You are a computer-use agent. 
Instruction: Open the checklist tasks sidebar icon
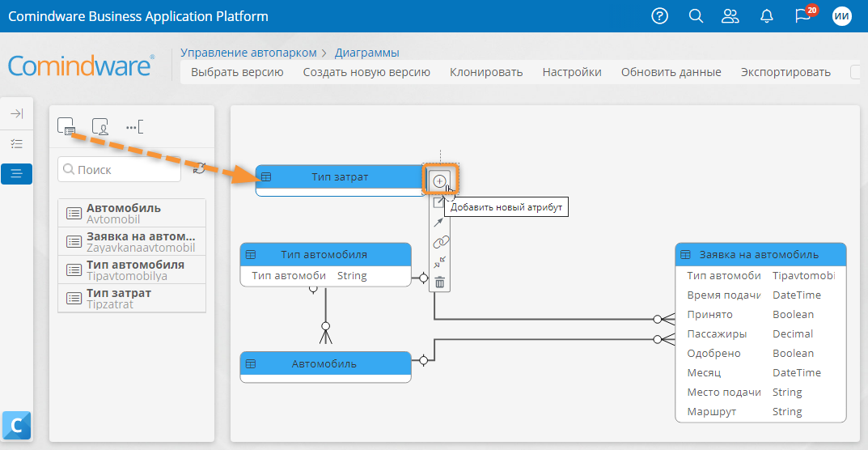pyautogui.click(x=17, y=144)
